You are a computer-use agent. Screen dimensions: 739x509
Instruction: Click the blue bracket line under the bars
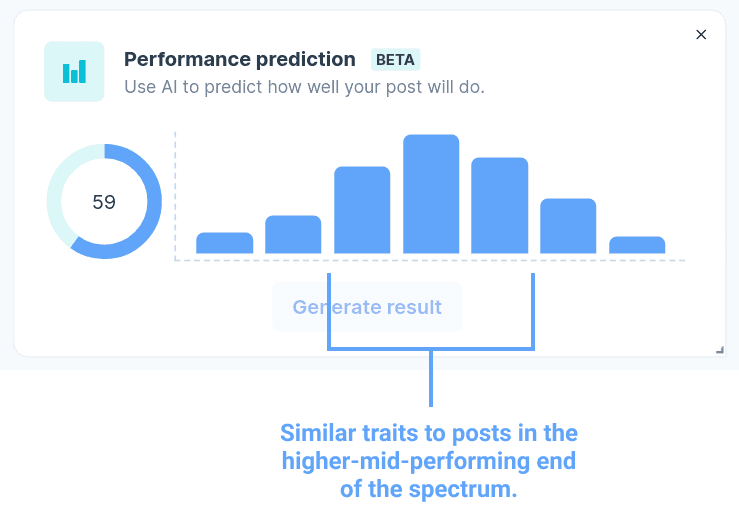(431, 349)
